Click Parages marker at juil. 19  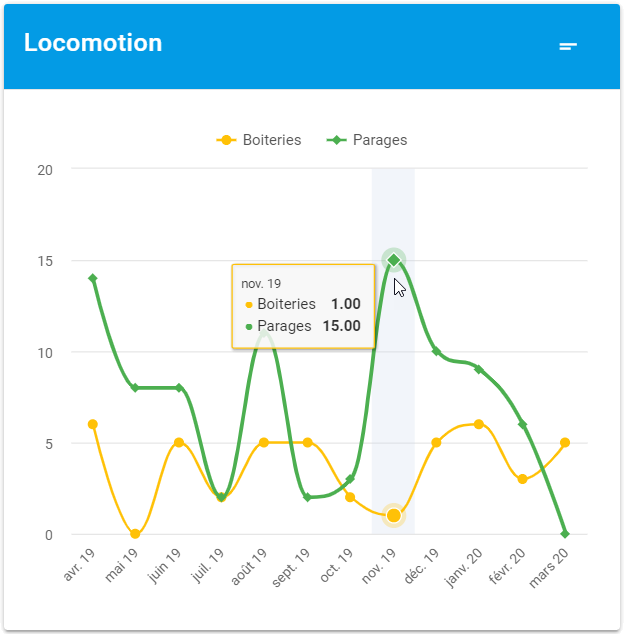click(x=221, y=497)
